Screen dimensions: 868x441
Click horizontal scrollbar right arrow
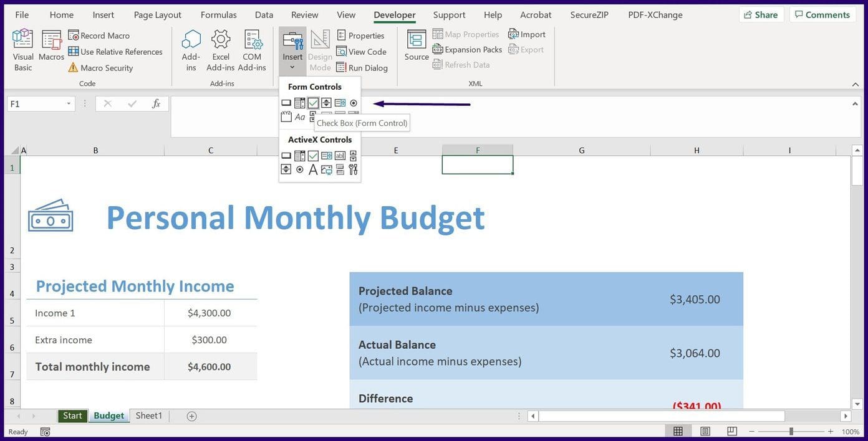(x=846, y=415)
